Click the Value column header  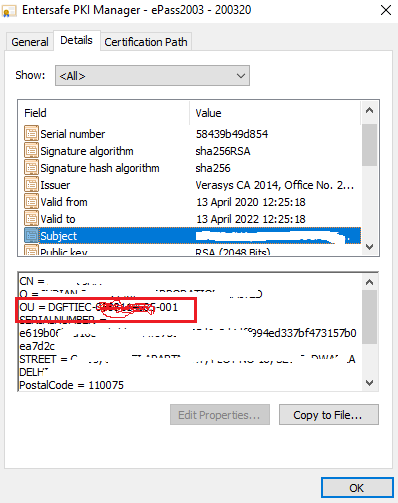[x=275, y=113]
